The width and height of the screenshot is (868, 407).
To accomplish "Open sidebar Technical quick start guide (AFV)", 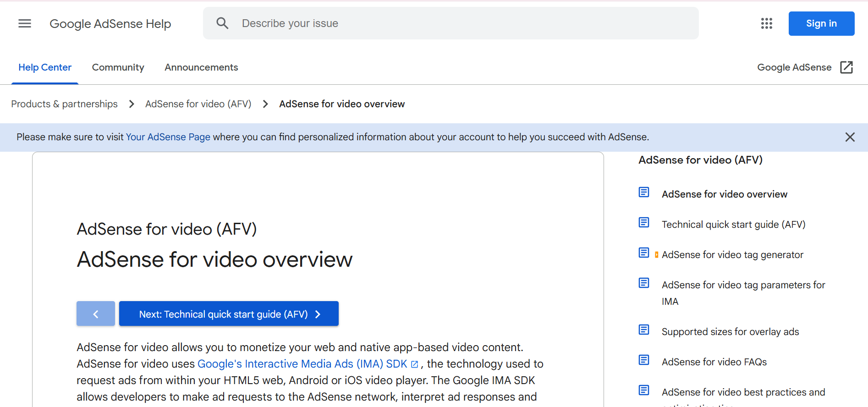I will [x=734, y=225].
